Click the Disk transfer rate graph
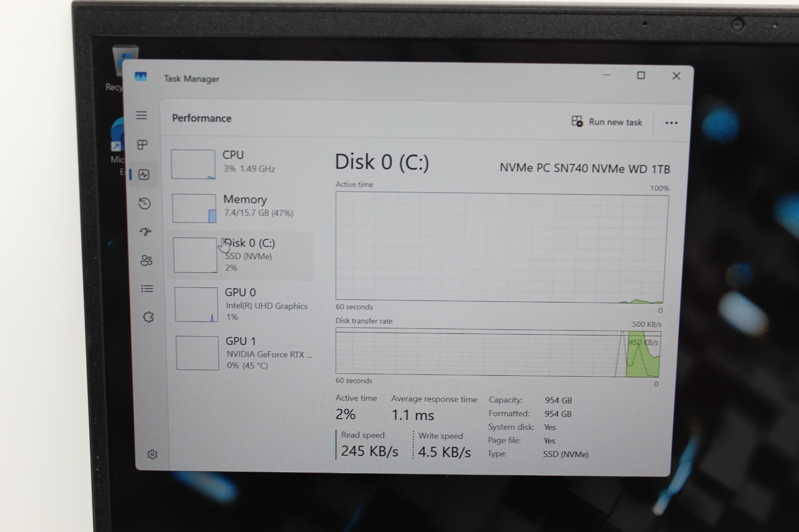 498,353
